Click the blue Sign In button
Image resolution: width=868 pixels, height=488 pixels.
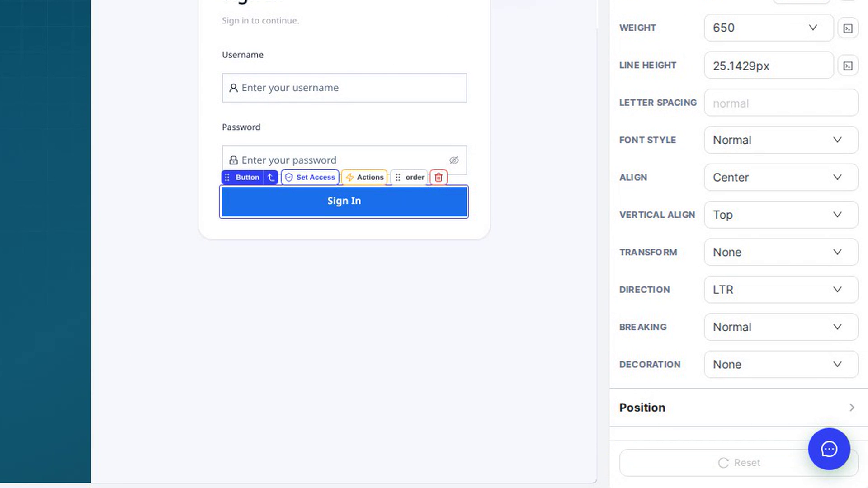[344, 202]
